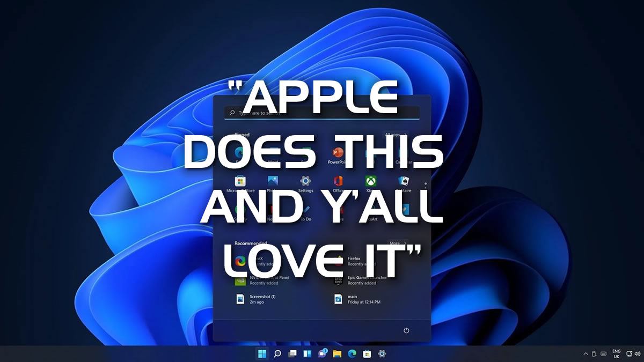Launch the pinned Office app
644x362 pixels.
[x=338, y=183]
